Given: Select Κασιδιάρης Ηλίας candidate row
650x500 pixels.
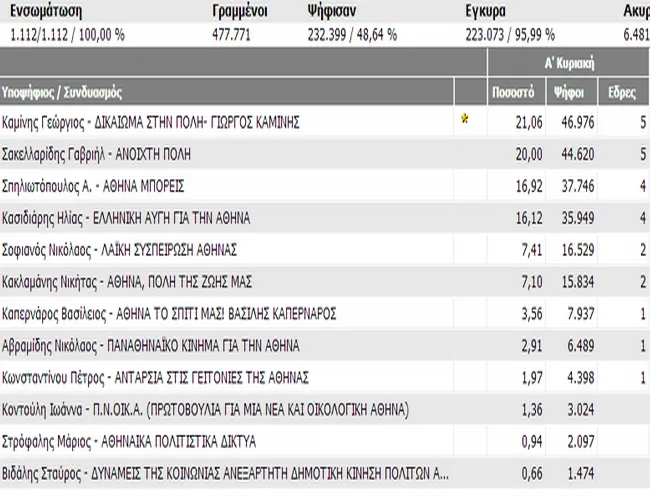Looking at the screenshot, I should (325, 218).
